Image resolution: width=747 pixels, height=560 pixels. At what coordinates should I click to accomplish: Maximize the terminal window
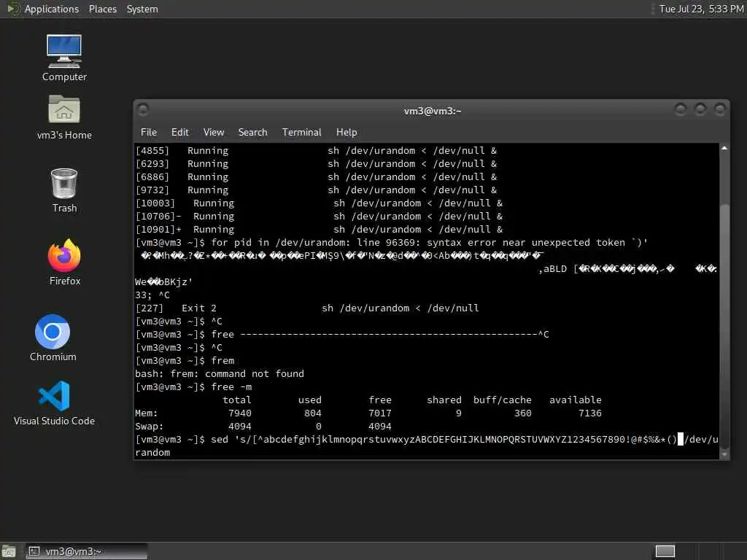click(x=700, y=109)
